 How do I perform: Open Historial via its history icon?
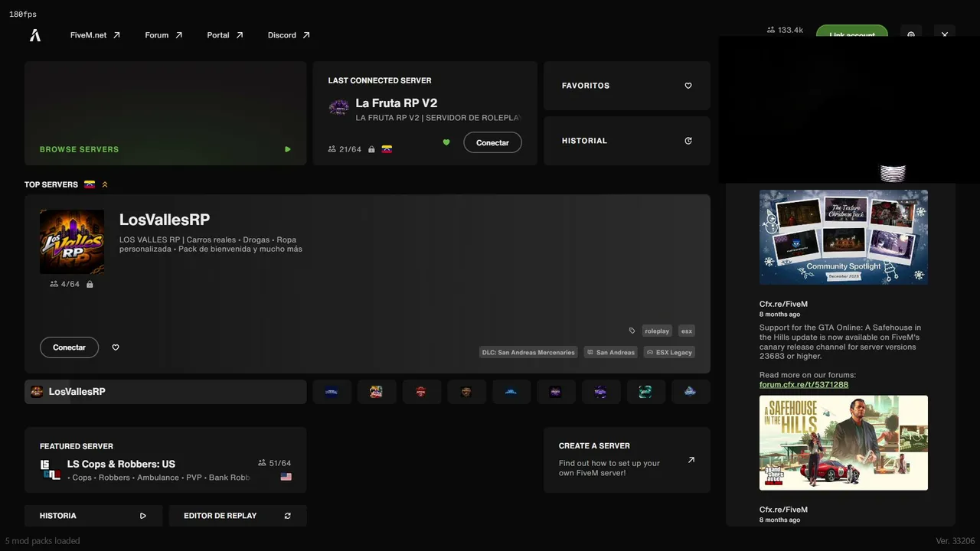pyautogui.click(x=688, y=141)
